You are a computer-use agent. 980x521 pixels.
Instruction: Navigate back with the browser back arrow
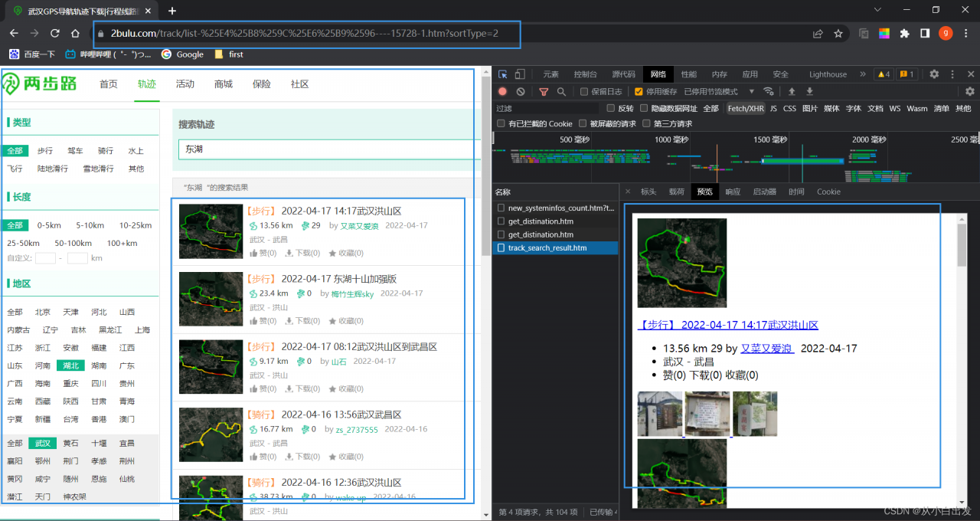click(x=14, y=34)
